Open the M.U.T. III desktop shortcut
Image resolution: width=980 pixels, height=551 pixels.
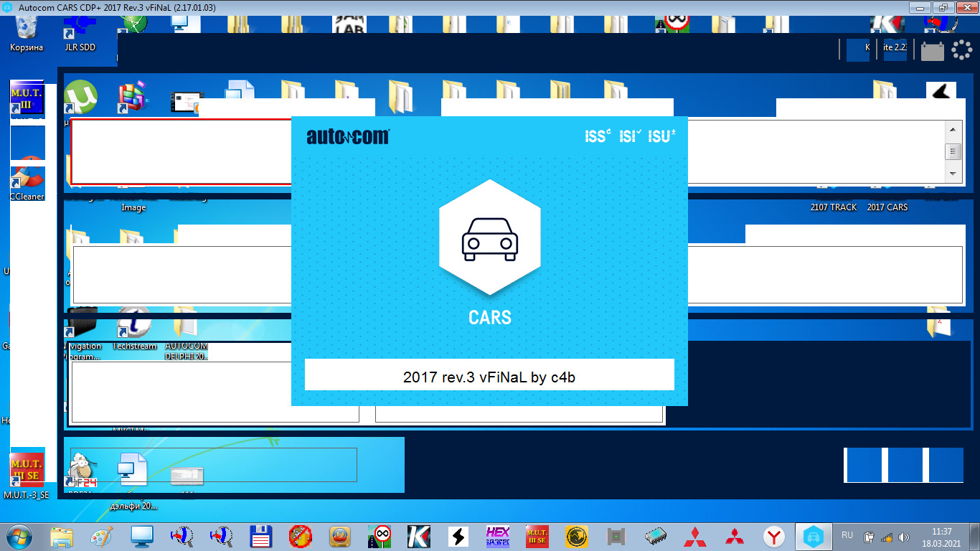click(27, 99)
